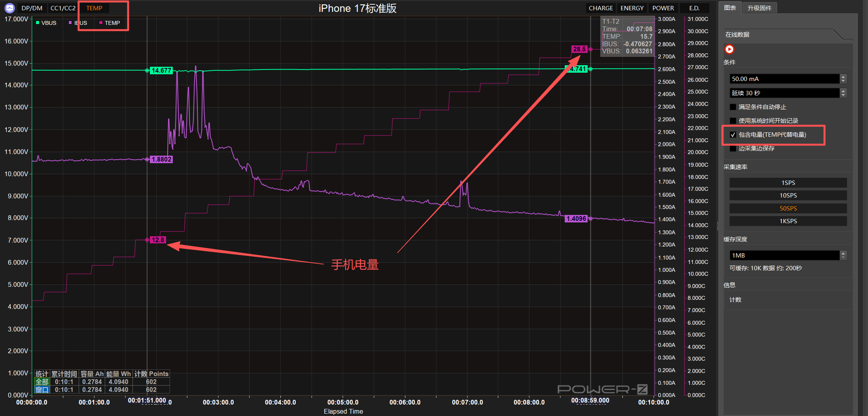Enable 满足条件自动停止 checkbox
Viewport: 868px width, 416px height.
click(x=733, y=107)
